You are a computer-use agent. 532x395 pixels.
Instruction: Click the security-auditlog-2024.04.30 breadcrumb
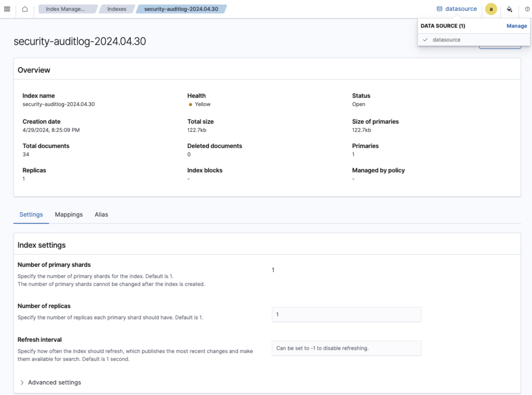click(181, 9)
